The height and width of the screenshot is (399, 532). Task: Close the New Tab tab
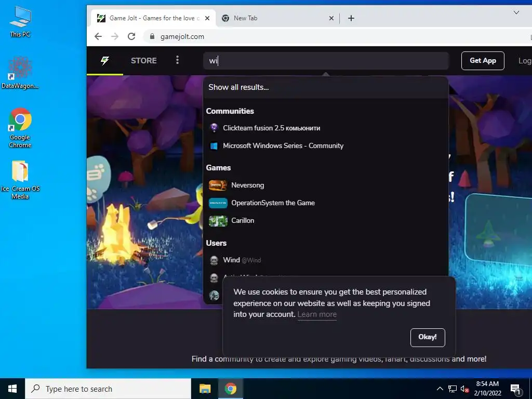331,18
